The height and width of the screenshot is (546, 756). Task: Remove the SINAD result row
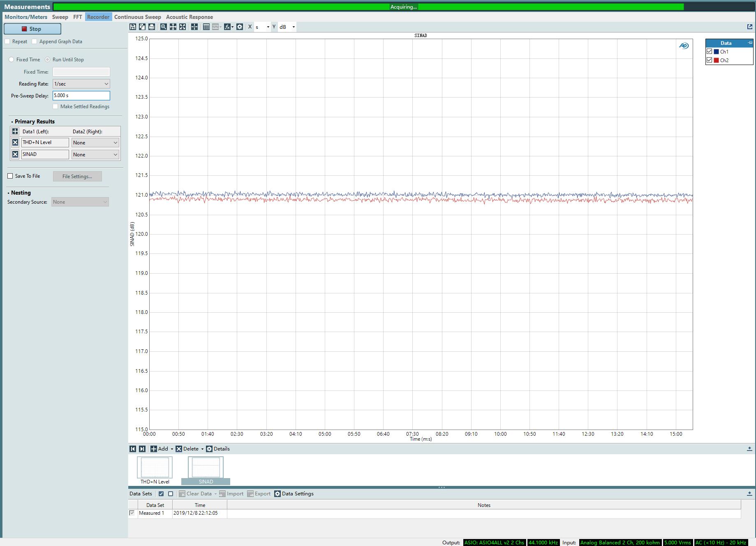[15, 154]
